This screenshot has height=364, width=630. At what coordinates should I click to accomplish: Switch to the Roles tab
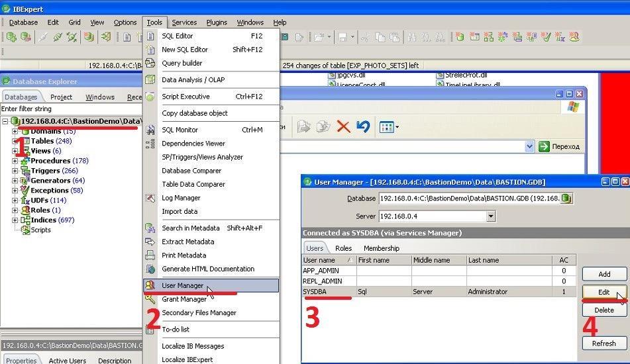pos(343,248)
